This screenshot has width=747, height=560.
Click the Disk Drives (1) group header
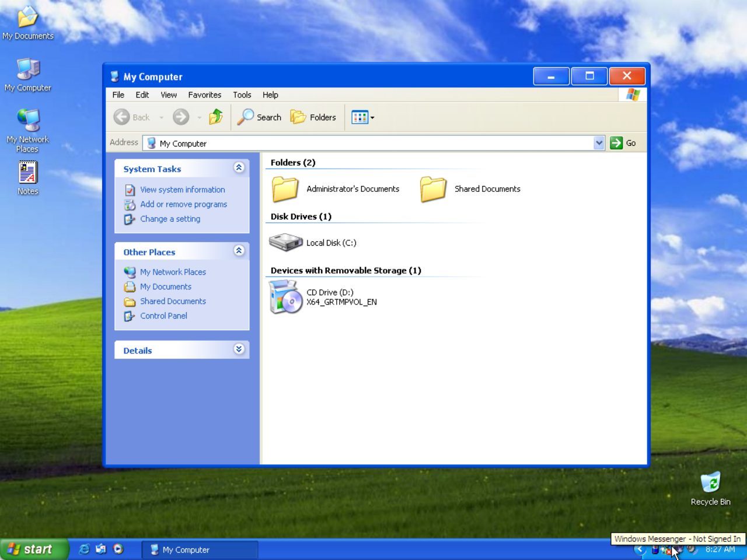click(301, 216)
